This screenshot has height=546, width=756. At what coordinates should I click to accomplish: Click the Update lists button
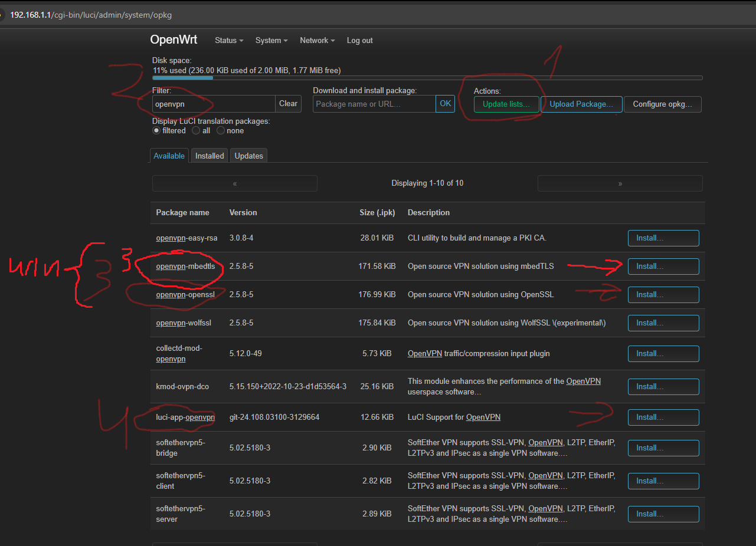coord(506,104)
